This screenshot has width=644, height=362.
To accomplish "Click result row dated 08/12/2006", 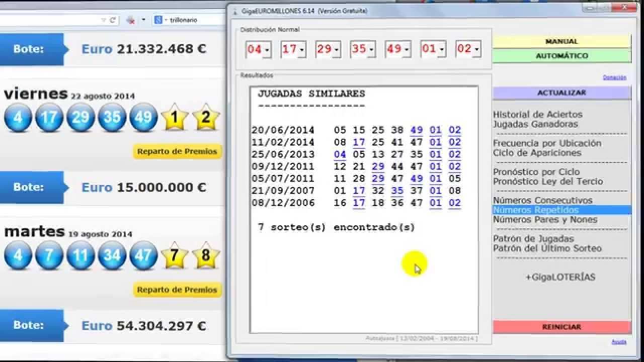I will (356, 203).
